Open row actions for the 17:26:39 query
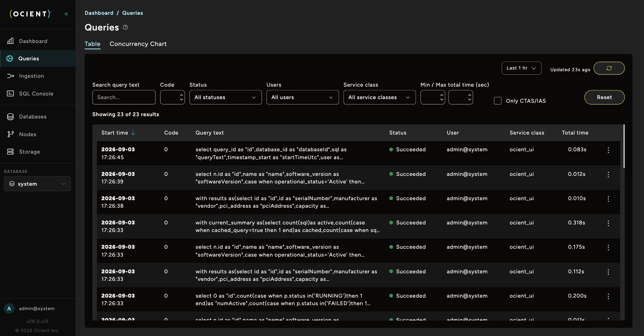Image resolution: width=644 pixels, height=336 pixels. [x=608, y=175]
